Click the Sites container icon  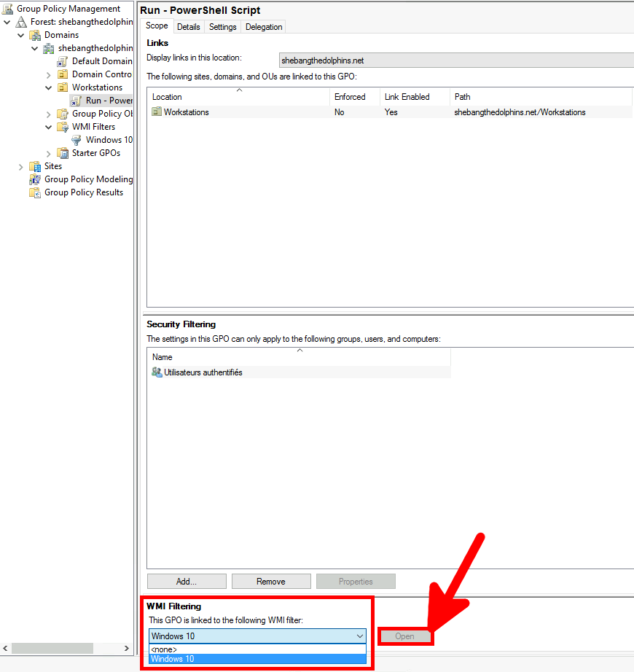click(x=35, y=165)
